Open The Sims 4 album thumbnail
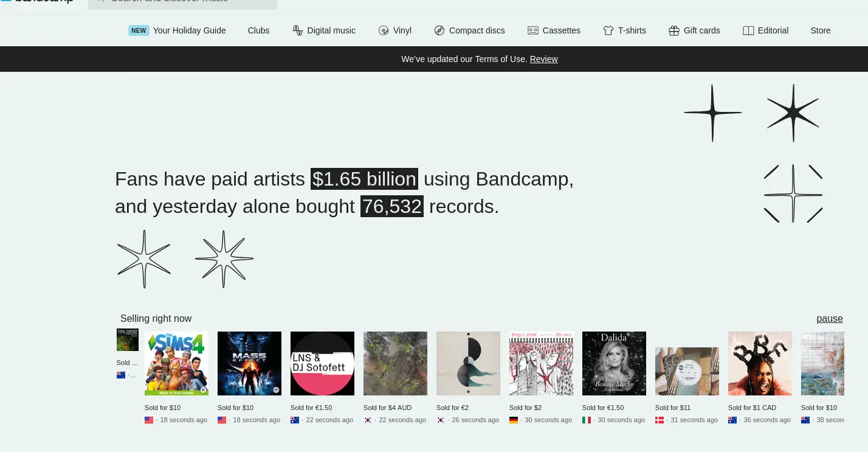This screenshot has height=452, width=868. click(176, 363)
